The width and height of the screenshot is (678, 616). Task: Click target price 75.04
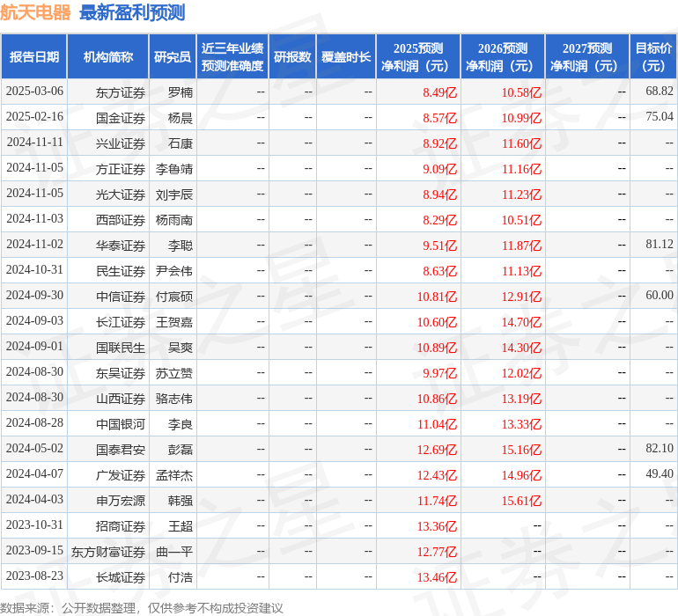point(660,116)
